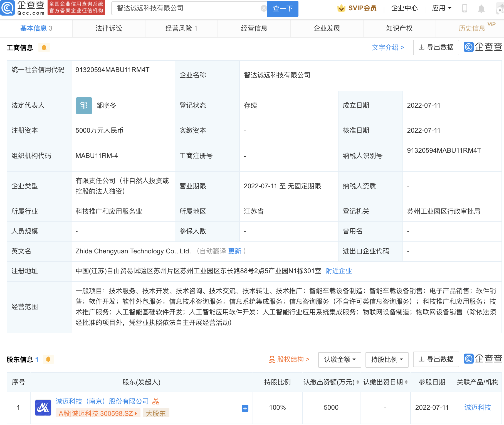Export 工商信息 data with 导出数据
Image resolution: width=504 pixels, height=425 pixels.
[x=436, y=48]
